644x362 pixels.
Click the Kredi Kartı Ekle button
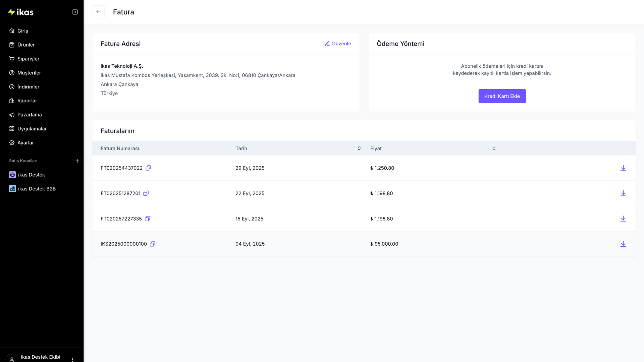point(502,96)
